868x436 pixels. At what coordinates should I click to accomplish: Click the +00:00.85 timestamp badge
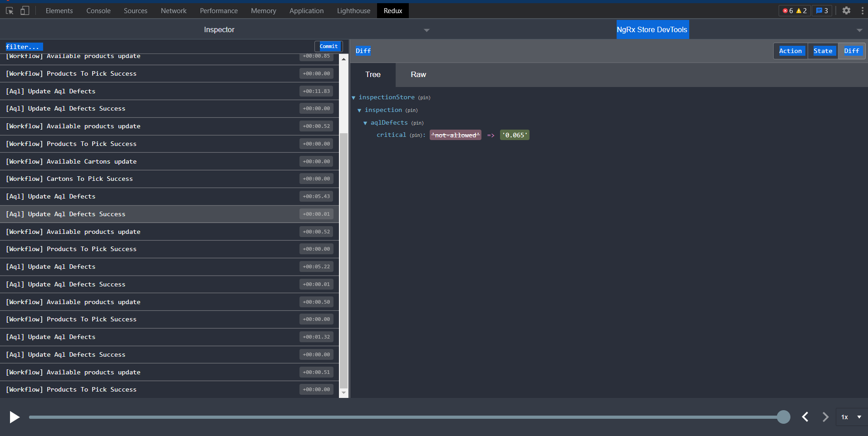coord(316,57)
